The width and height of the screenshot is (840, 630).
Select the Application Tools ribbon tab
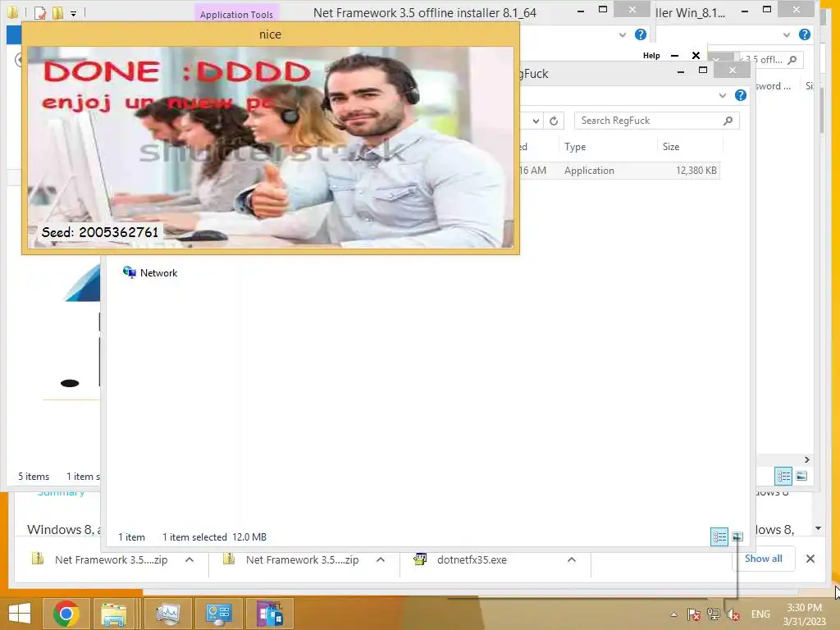(x=236, y=15)
